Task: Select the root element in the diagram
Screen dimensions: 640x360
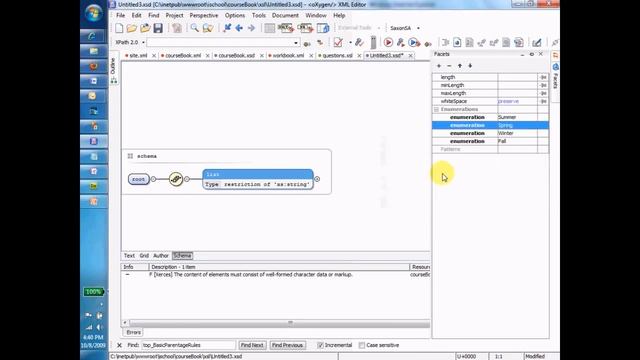Action: tap(138, 179)
